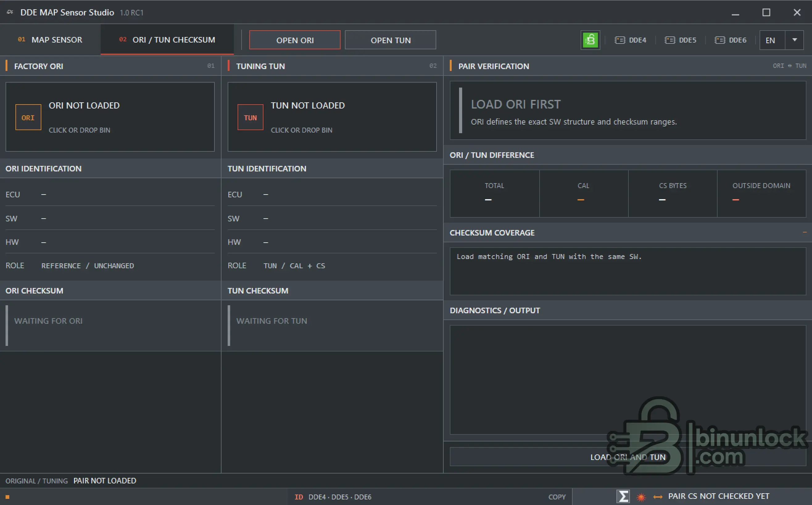Screen dimensions: 812x505
Task: Click the TOTAL difference cell
Action: (495, 194)
